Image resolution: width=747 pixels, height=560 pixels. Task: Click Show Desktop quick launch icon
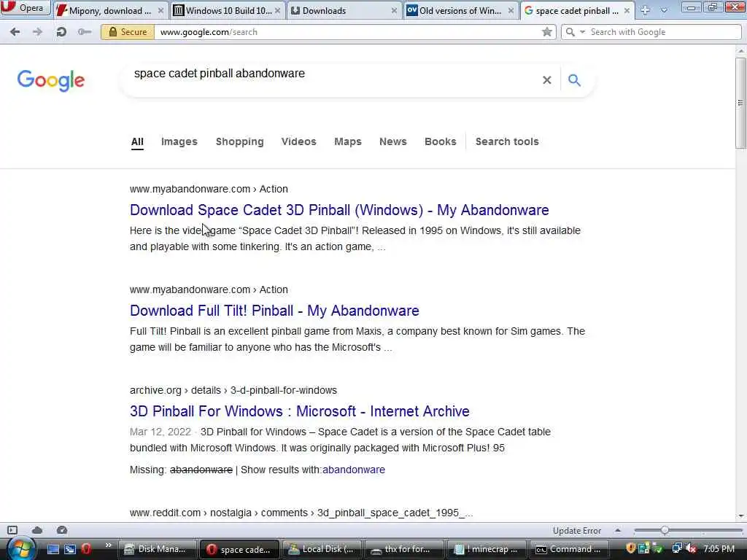click(53, 549)
